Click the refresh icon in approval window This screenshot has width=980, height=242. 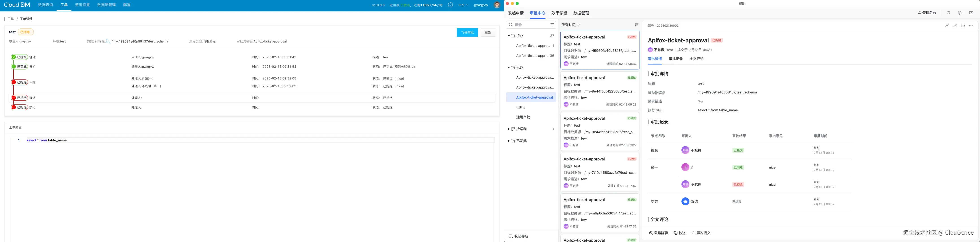948,13
